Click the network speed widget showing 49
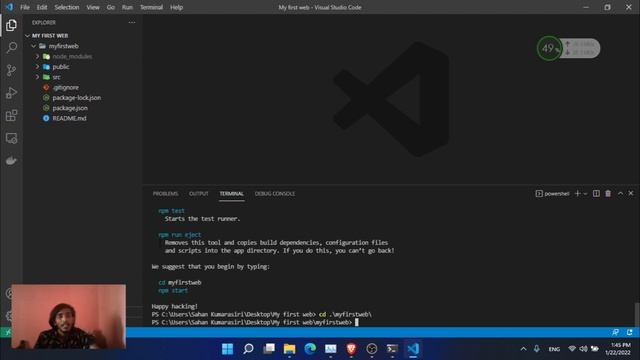 click(569, 49)
